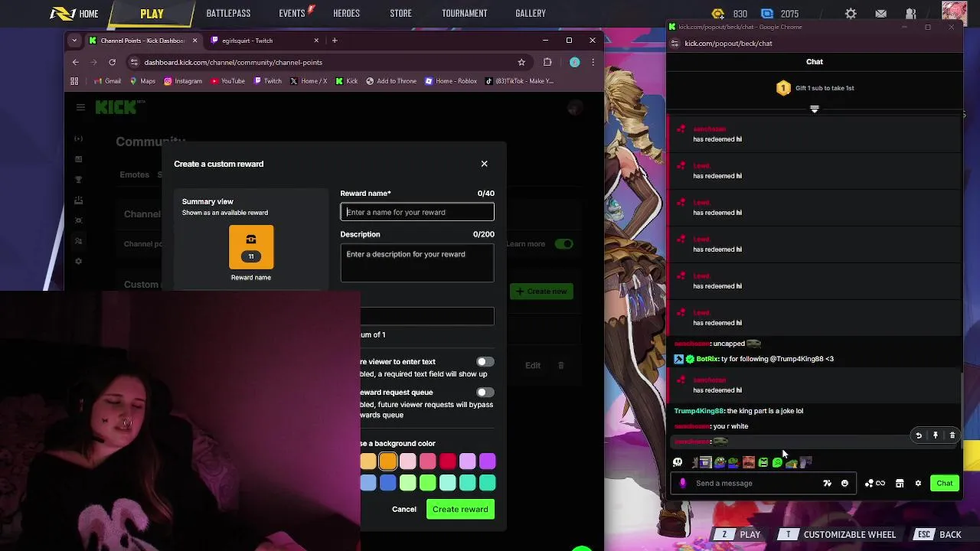Toggle the channel points switch behind the dialog

564,244
